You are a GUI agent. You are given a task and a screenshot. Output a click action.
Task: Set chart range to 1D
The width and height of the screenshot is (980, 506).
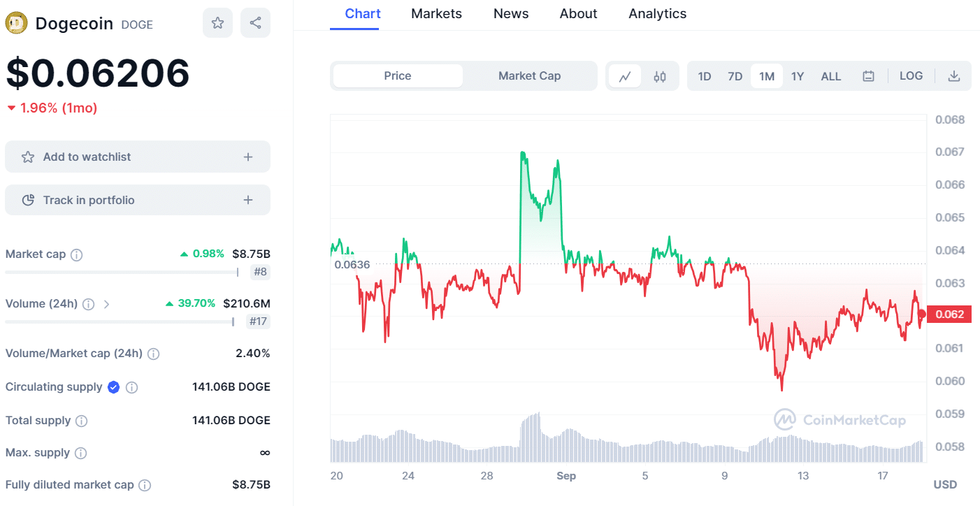pos(705,76)
